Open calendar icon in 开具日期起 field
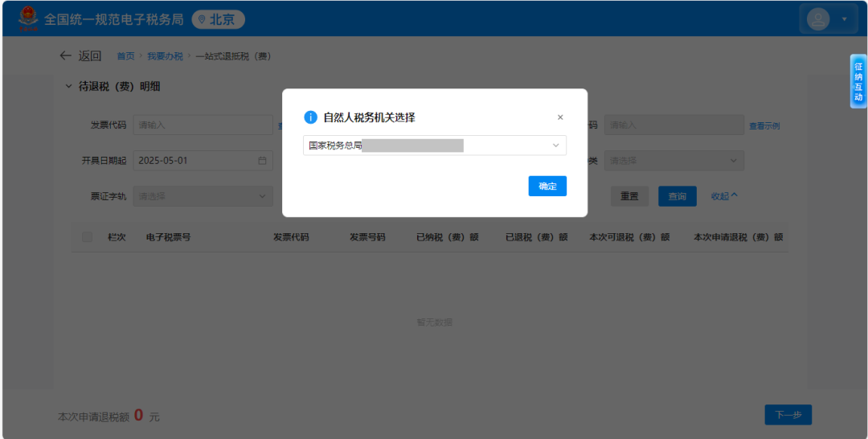868x439 pixels. pos(262,161)
